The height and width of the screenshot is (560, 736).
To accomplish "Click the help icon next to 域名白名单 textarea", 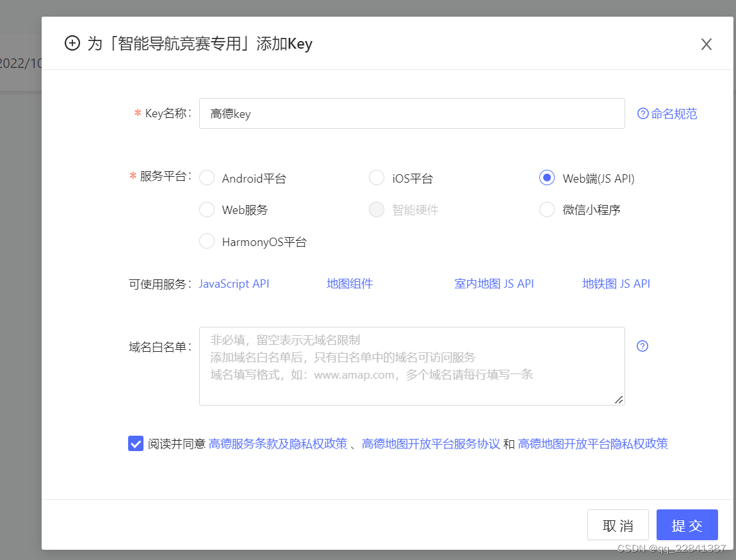I will tap(642, 346).
